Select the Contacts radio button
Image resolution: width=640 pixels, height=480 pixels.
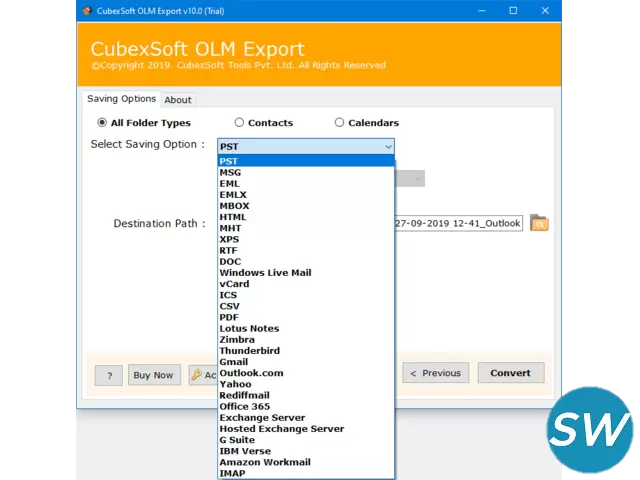[239, 123]
